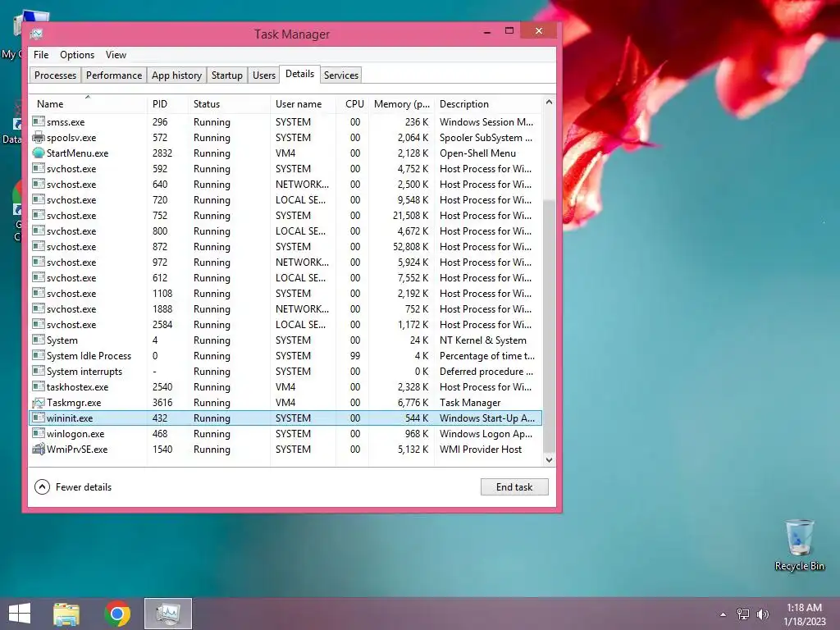Switch to the Performance tab

tap(114, 75)
